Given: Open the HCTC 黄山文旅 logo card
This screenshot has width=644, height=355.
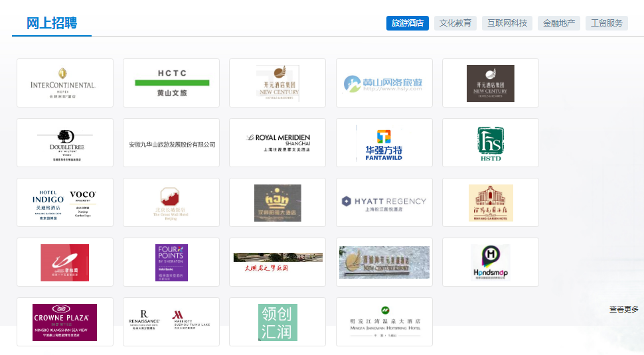Looking at the screenshot, I should pyautogui.click(x=171, y=83).
